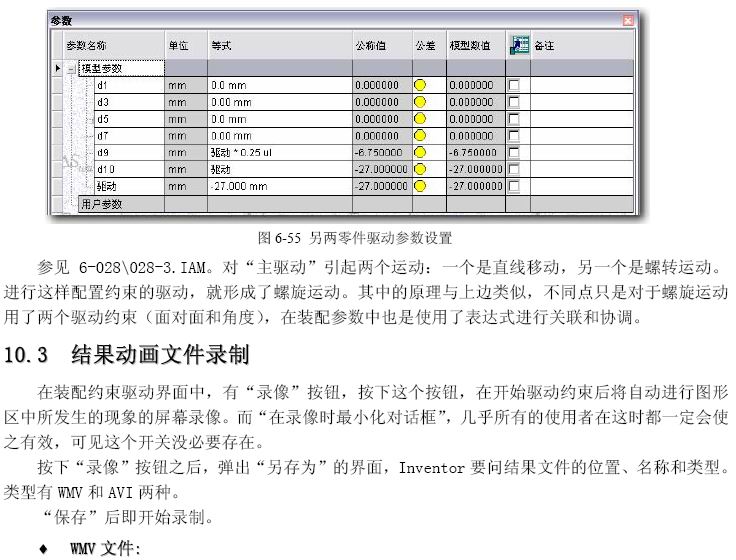Click nominal value -27.000000 in d10 row

[382, 169]
